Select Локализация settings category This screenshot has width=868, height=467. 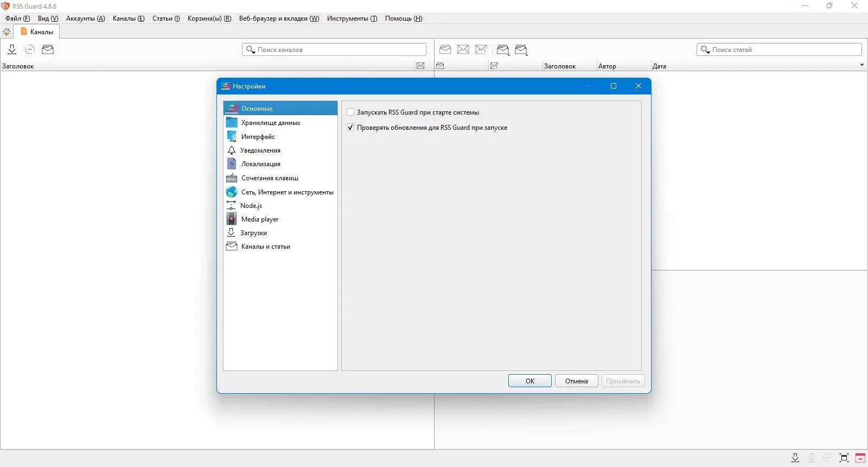click(x=280, y=163)
